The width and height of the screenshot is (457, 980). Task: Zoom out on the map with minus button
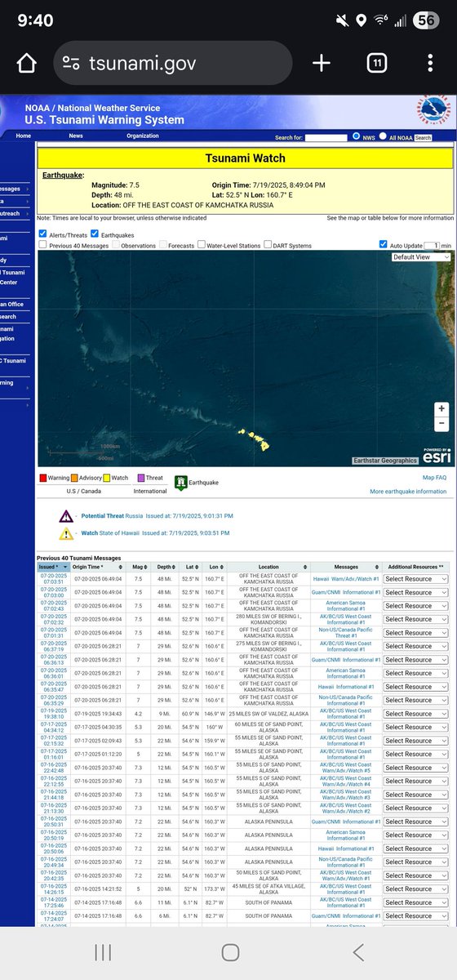click(x=441, y=423)
